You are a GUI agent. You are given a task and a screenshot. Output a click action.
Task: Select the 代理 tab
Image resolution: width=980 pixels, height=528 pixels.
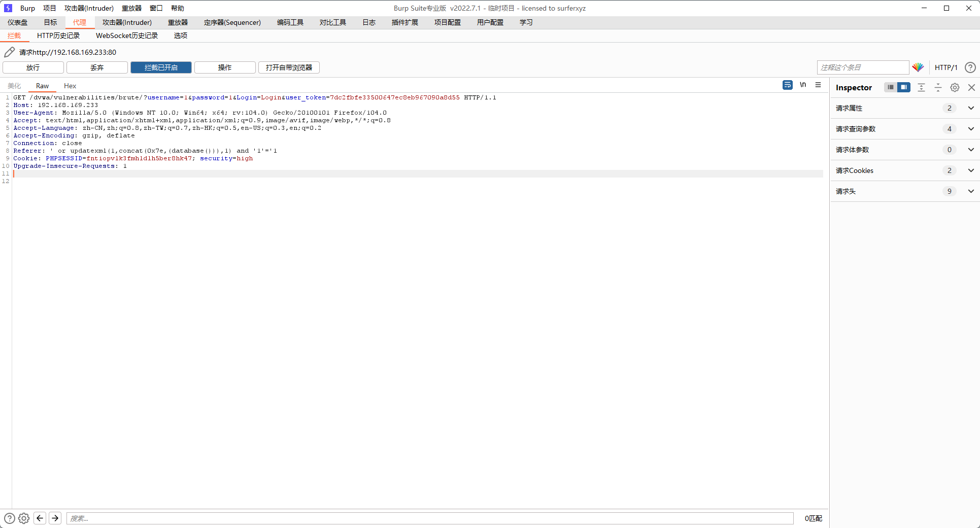[x=80, y=22]
